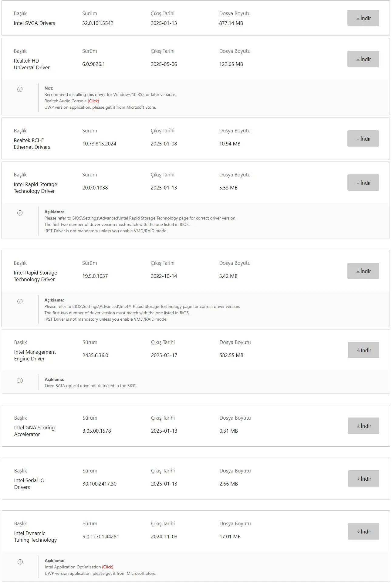
Task: Click İndir for Intel RST version 19.5.0.1037
Action: [x=363, y=271]
